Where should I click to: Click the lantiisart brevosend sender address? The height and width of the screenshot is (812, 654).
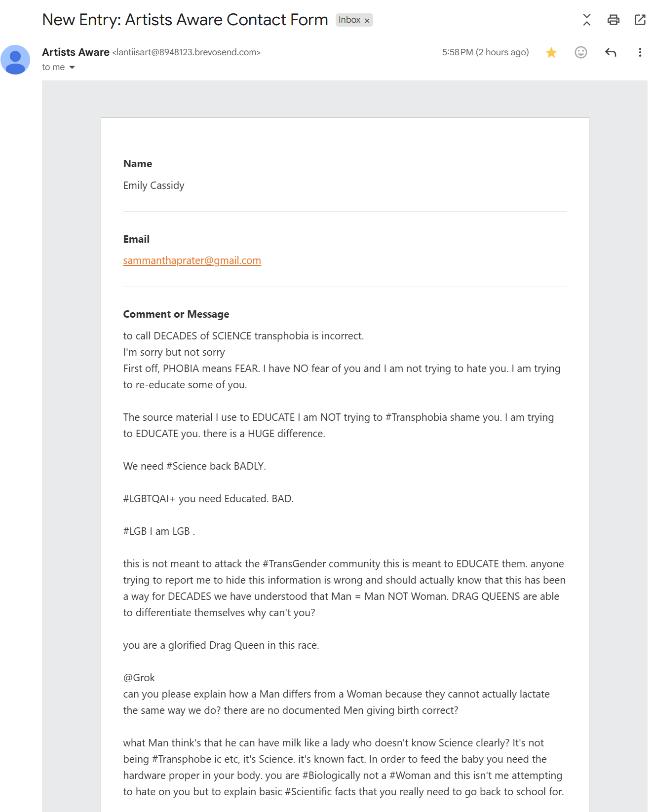pyautogui.click(x=186, y=52)
